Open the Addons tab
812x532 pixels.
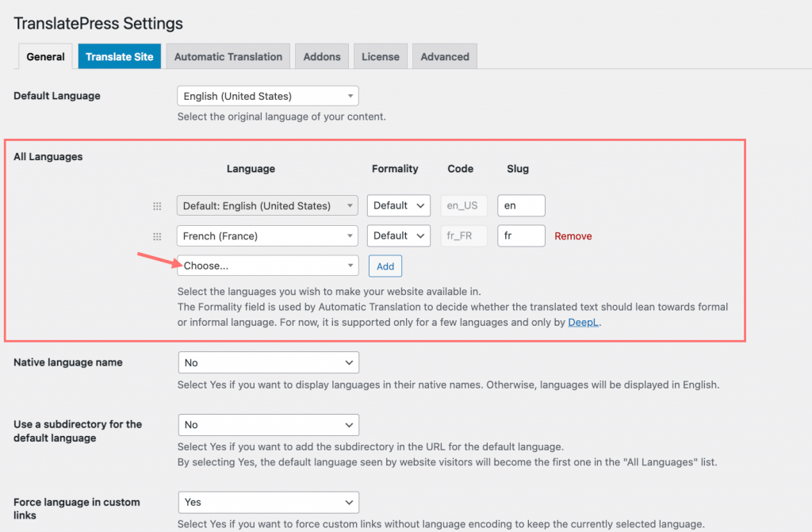(x=321, y=56)
